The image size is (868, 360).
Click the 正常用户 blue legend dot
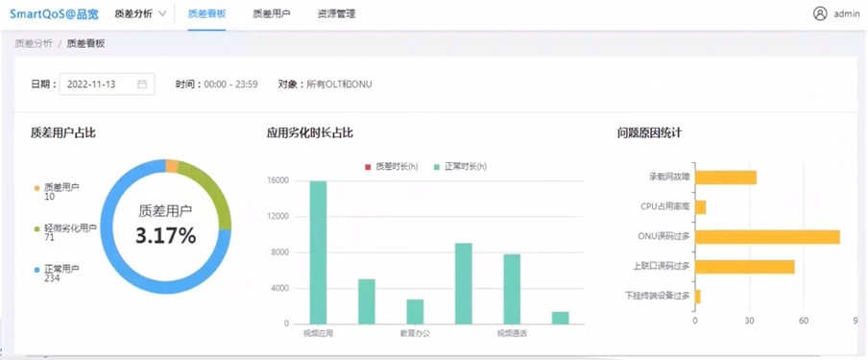pyautogui.click(x=36, y=269)
